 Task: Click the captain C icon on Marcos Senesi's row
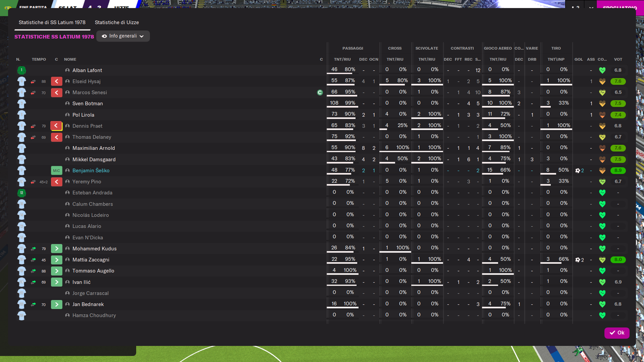point(319,93)
